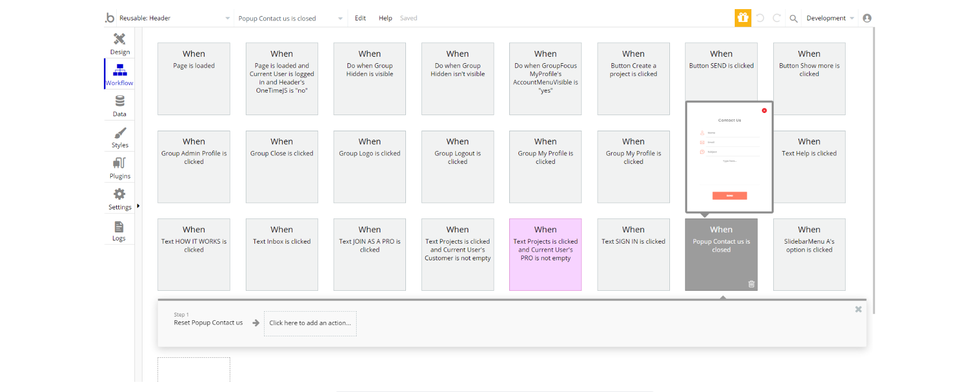The image size is (980, 392).
Task: Open the Help menu
Action: 385,18
